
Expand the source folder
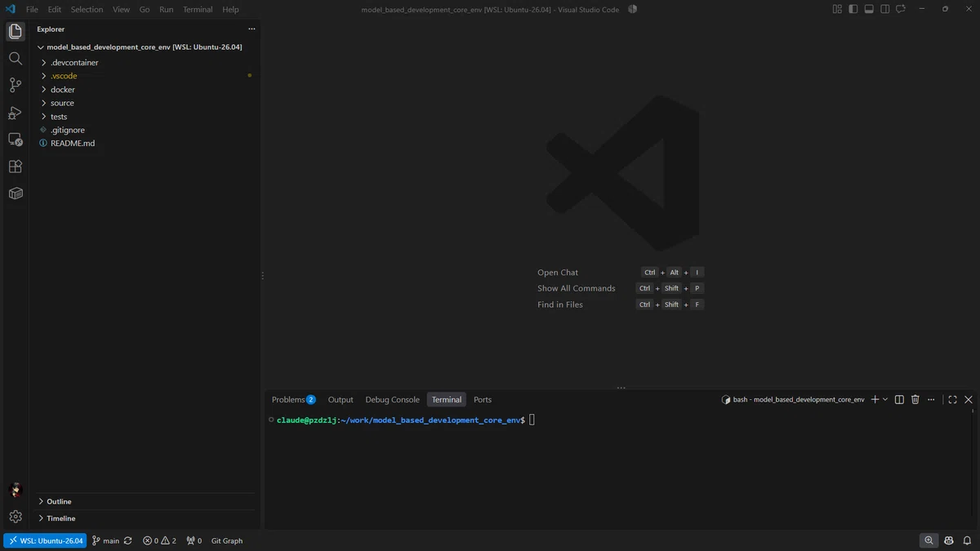click(62, 103)
